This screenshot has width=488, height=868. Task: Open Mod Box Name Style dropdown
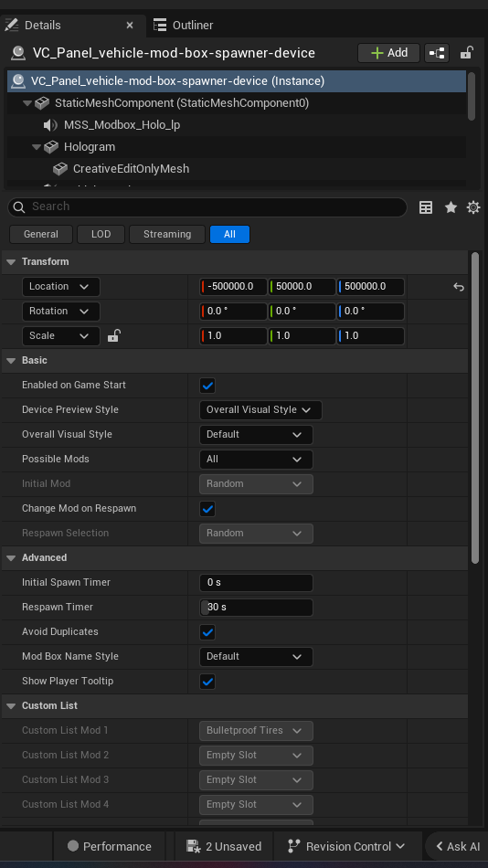(x=256, y=657)
